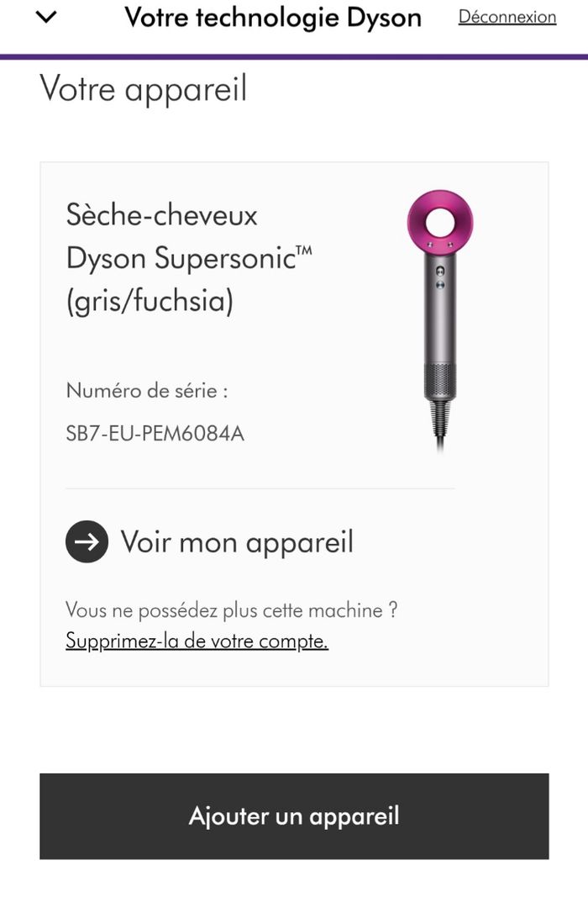Click the Votre appareil heading
Image resolution: width=588 pixels, height=913 pixels.
pos(144,88)
